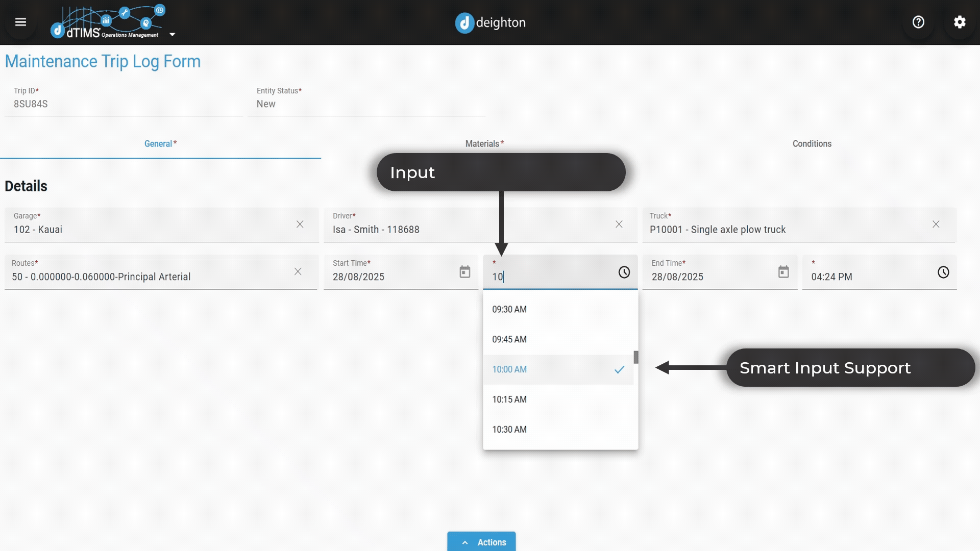Screen dimensions: 980x551
Task: Open the help icon in the top bar
Action: tap(918, 21)
